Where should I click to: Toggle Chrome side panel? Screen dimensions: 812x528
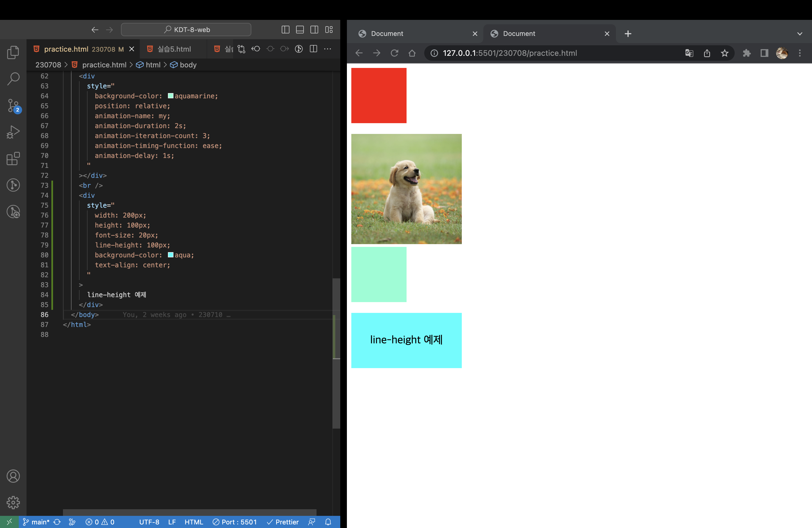[x=764, y=53]
